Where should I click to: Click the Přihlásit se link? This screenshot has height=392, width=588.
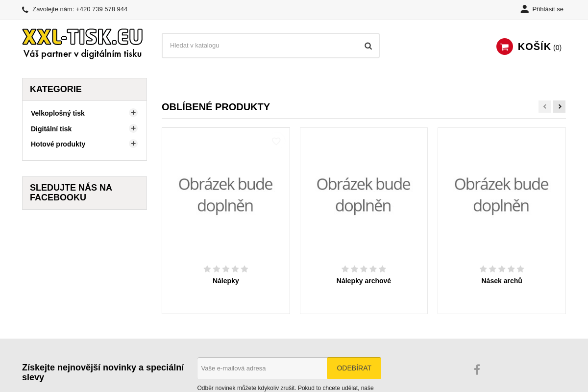pyautogui.click(x=547, y=9)
